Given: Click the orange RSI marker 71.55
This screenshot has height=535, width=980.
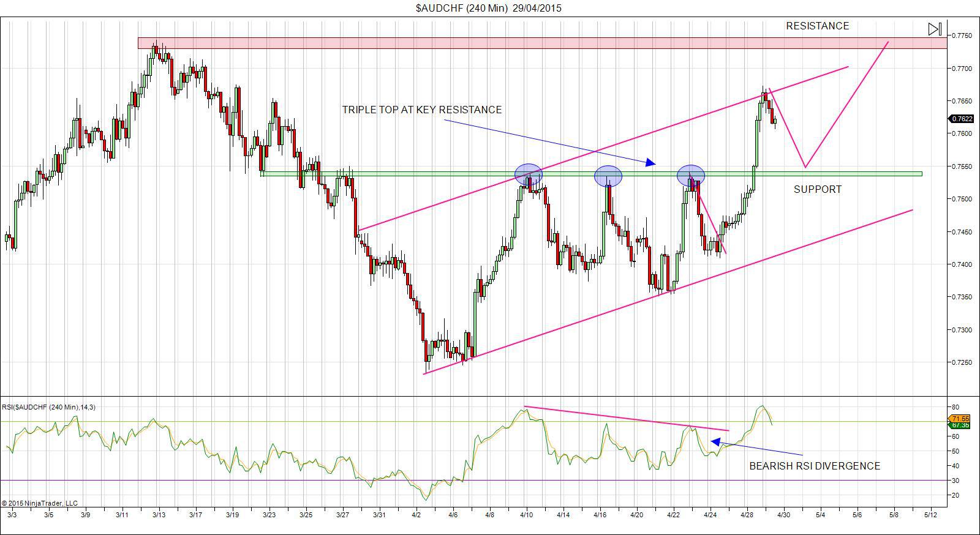Looking at the screenshot, I should (x=960, y=419).
